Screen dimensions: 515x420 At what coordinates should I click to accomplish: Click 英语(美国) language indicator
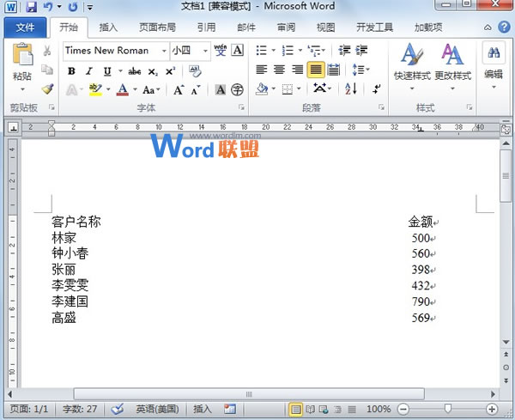[157, 409]
